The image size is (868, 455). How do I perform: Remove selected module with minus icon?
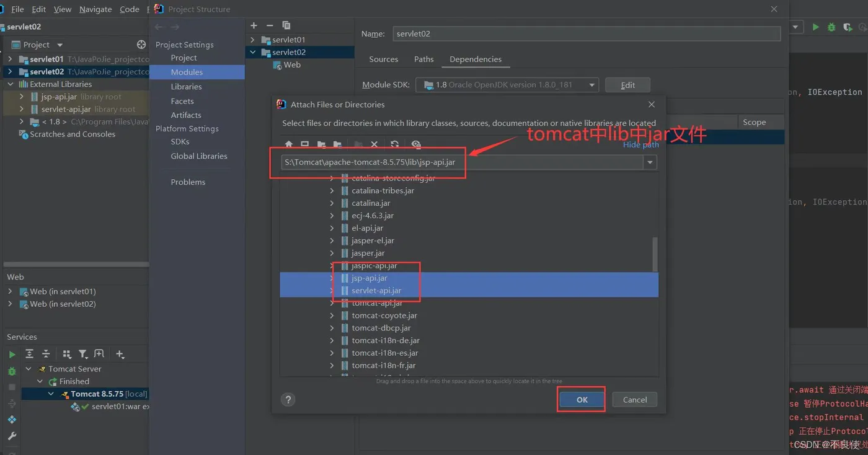tap(269, 25)
